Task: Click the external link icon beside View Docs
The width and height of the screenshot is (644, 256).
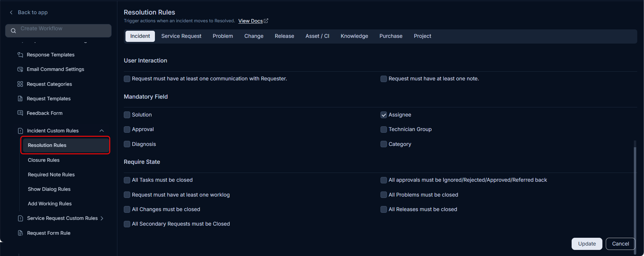Action: click(266, 21)
